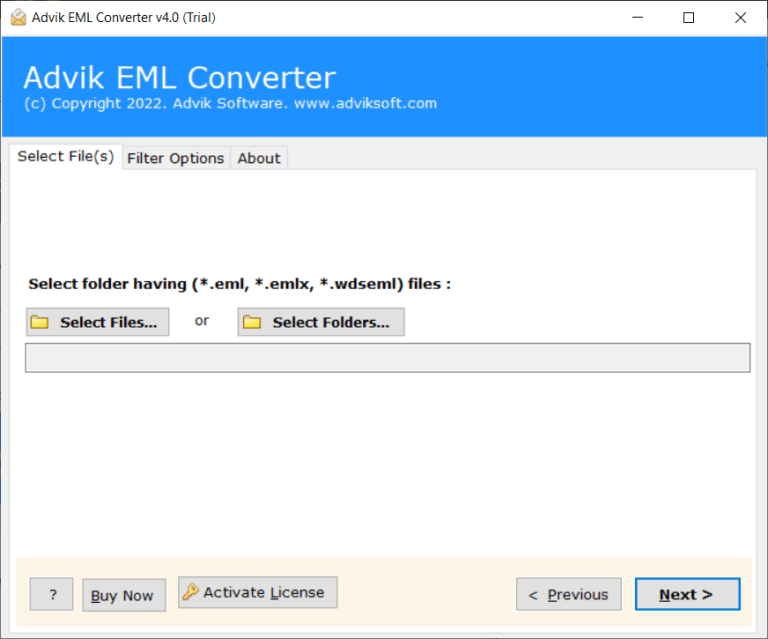The height and width of the screenshot is (639, 768).
Task: Open the Filter Options tab
Action: pos(175,158)
